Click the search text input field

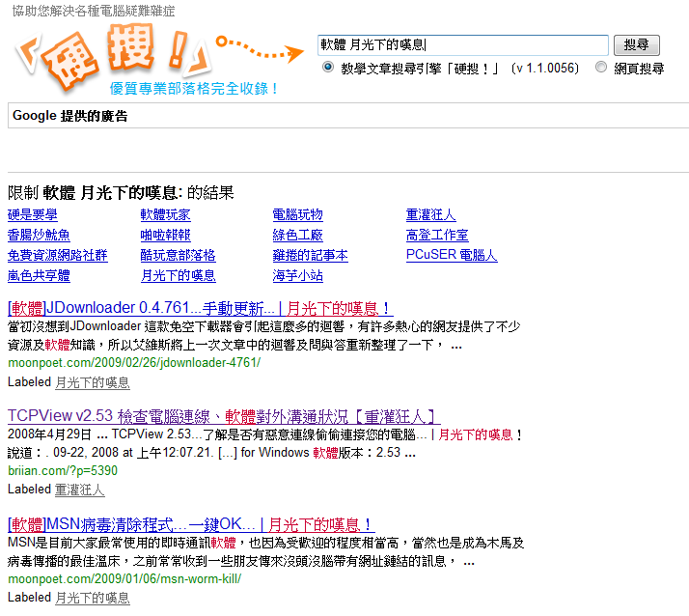tap(463, 45)
